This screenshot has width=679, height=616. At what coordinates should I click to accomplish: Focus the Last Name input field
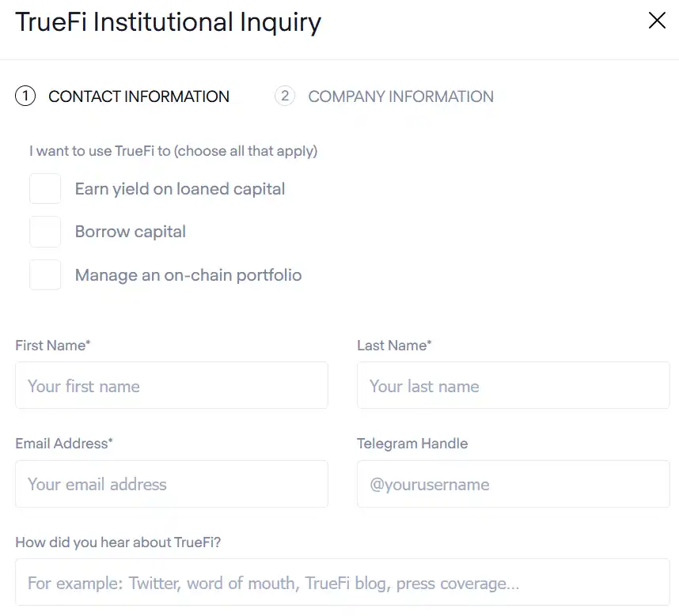click(513, 385)
